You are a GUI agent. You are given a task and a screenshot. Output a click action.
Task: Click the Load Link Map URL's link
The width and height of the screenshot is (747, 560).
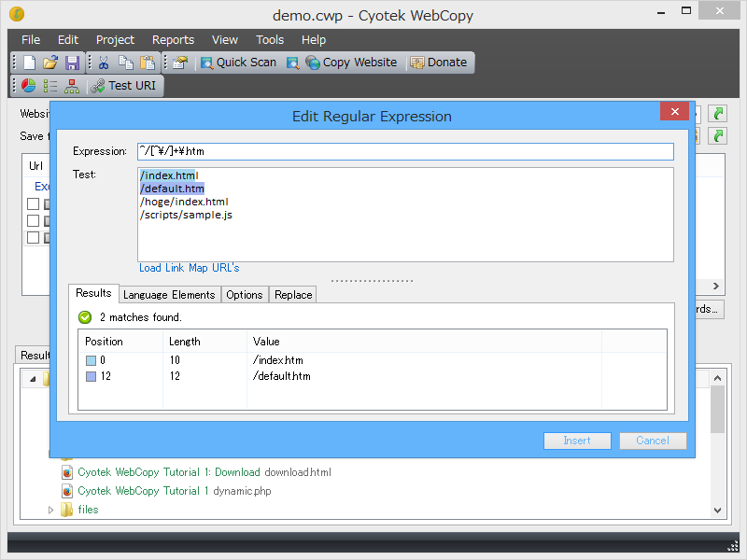(x=190, y=268)
